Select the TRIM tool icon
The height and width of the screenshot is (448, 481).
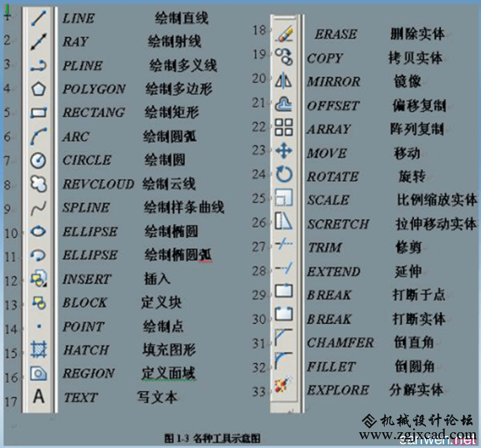coord(284,244)
